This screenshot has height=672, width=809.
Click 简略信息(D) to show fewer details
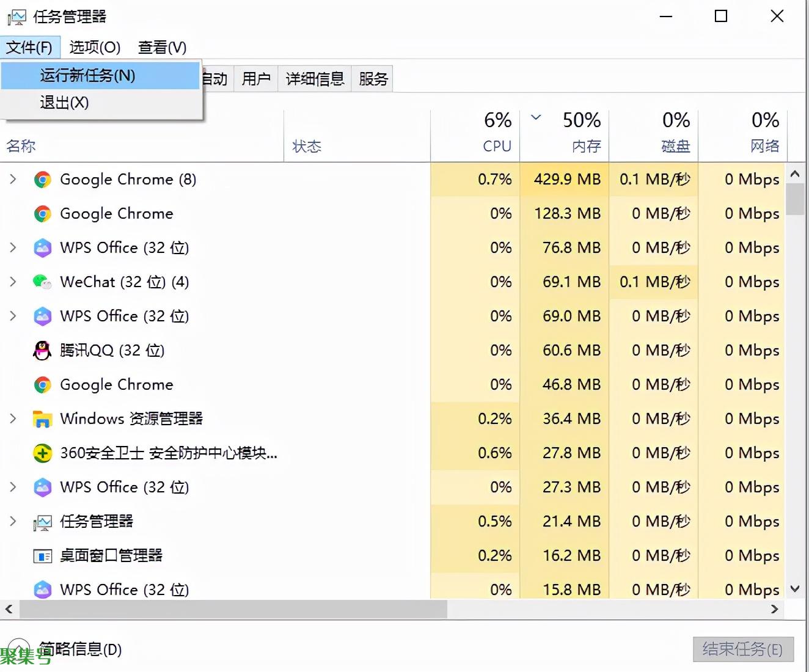[81, 649]
